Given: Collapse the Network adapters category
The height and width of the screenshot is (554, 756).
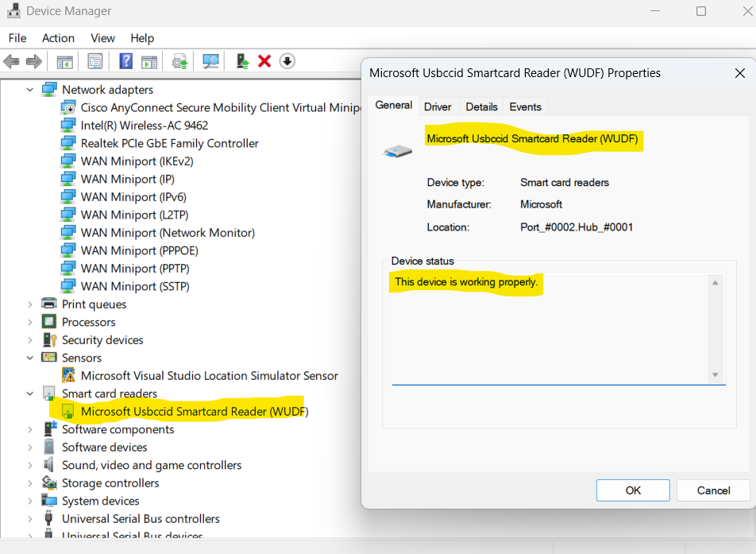Looking at the screenshot, I should point(29,89).
